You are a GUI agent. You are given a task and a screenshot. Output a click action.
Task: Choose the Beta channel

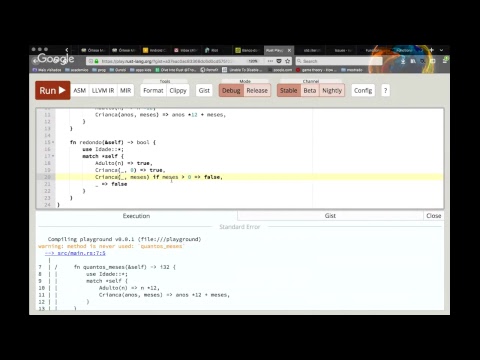(x=310, y=90)
